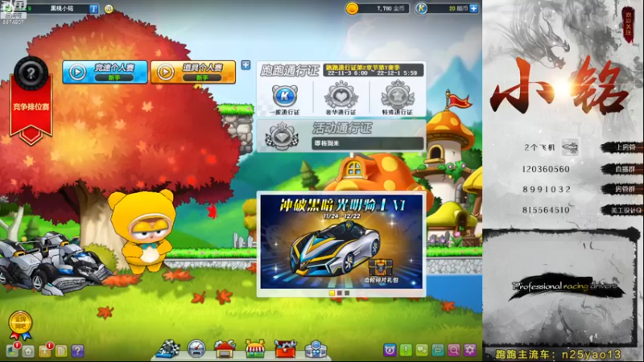Open the race track icon in bottom dock
644x362 pixels.
pyautogui.click(x=168, y=349)
